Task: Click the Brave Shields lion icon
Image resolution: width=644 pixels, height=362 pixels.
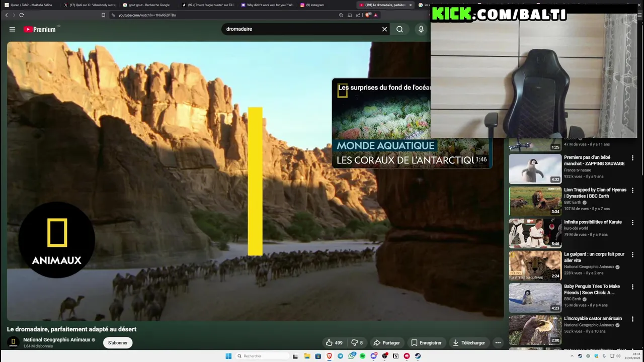Action: [x=368, y=15]
